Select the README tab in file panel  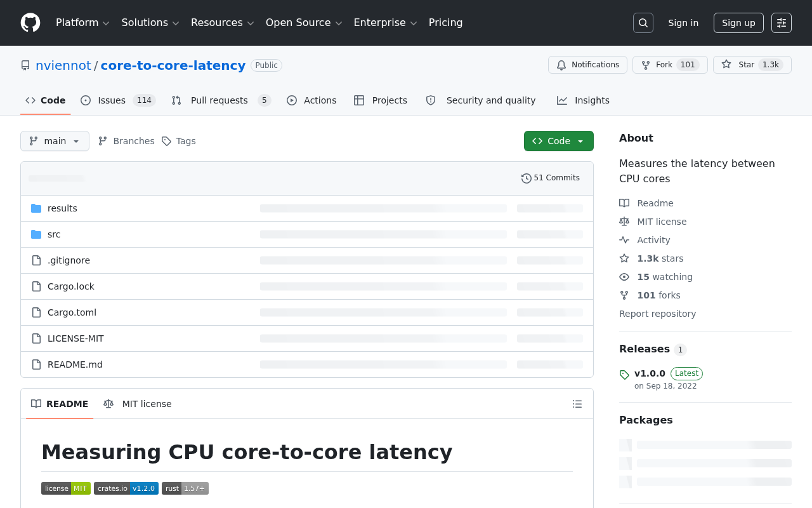60,404
